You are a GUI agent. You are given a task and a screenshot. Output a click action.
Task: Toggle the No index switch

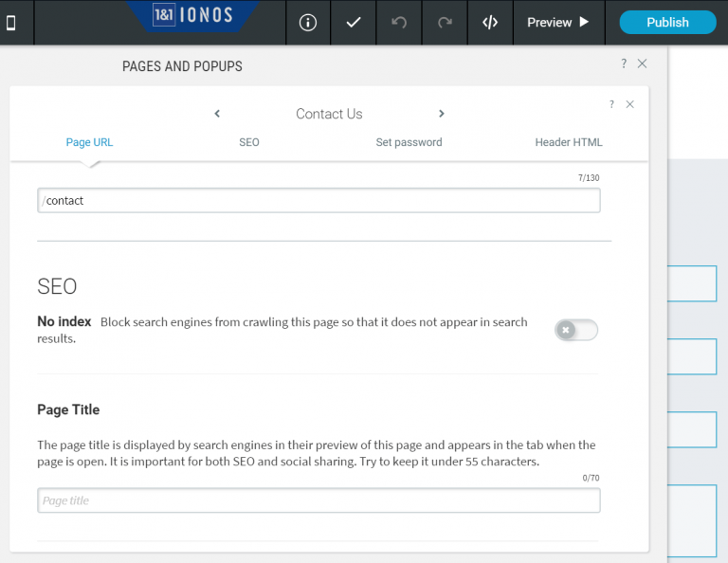point(576,330)
